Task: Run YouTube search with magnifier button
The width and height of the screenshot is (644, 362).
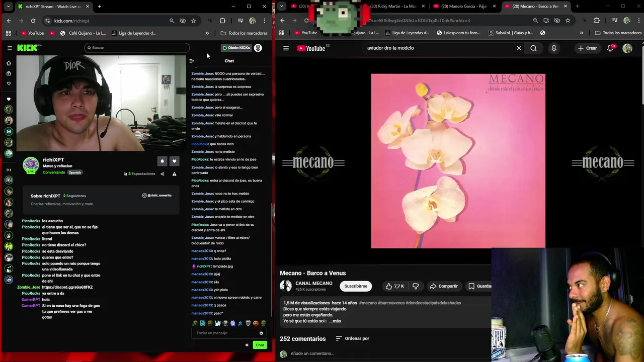Action: click(533, 48)
